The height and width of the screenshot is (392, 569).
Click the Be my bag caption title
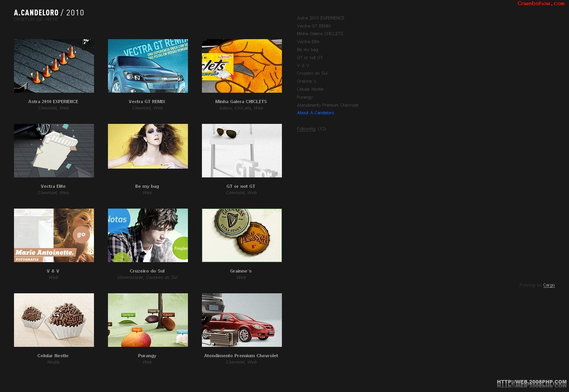pos(147,186)
